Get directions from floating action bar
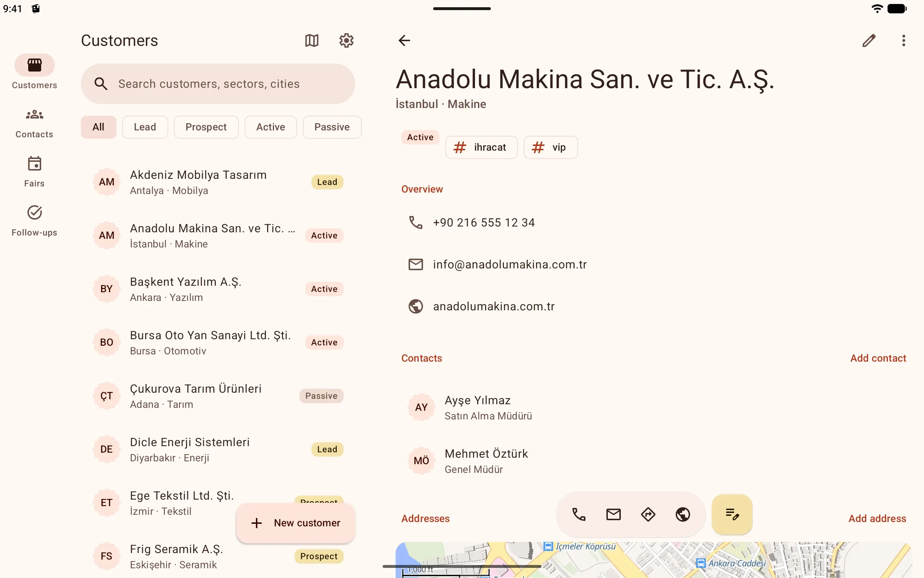The width and height of the screenshot is (924, 578). (x=648, y=514)
